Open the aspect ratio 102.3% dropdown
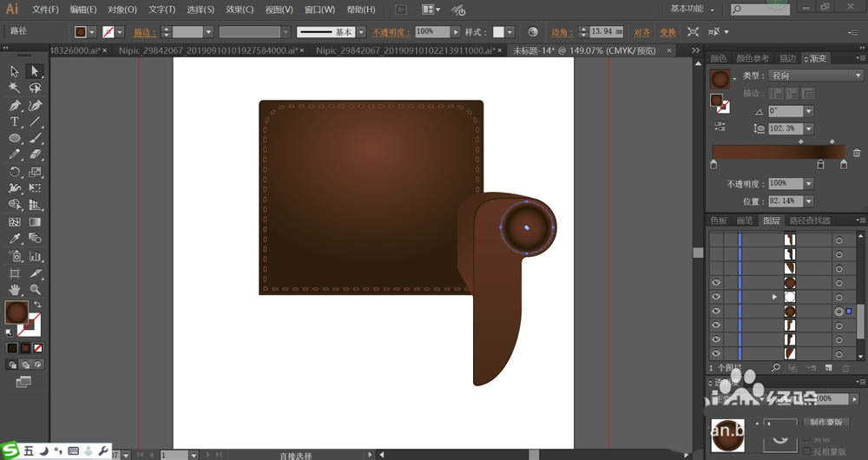 click(809, 128)
